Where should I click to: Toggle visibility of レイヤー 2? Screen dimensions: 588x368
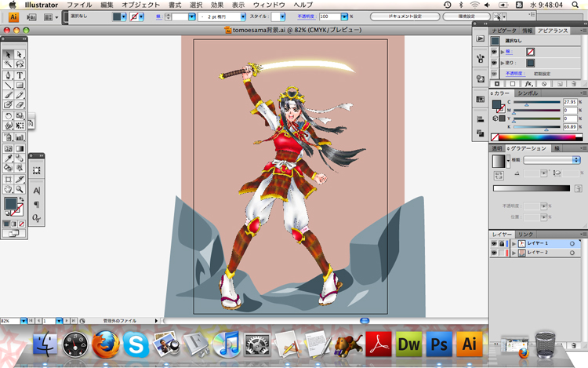pyautogui.click(x=494, y=253)
